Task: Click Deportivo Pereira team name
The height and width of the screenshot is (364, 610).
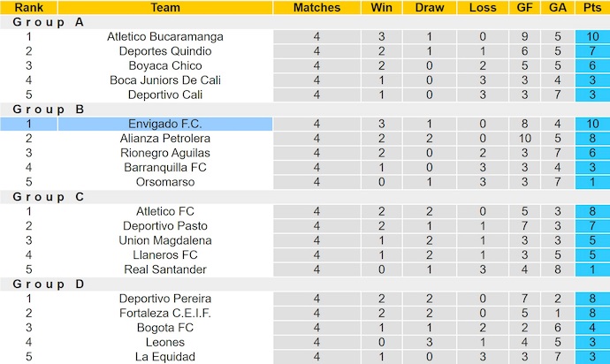Action: coord(165,299)
